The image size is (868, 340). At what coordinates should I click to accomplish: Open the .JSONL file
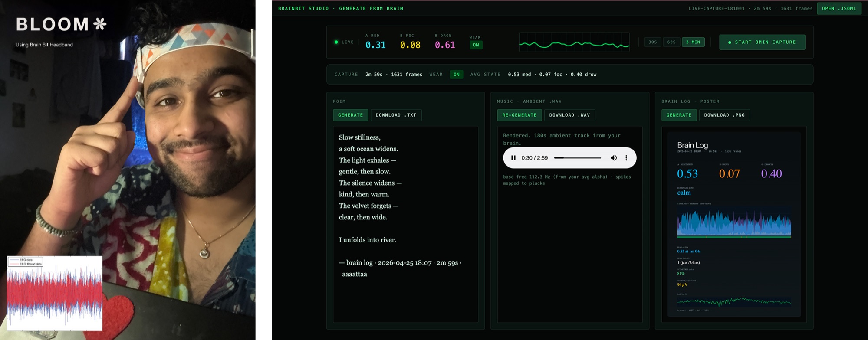click(839, 8)
